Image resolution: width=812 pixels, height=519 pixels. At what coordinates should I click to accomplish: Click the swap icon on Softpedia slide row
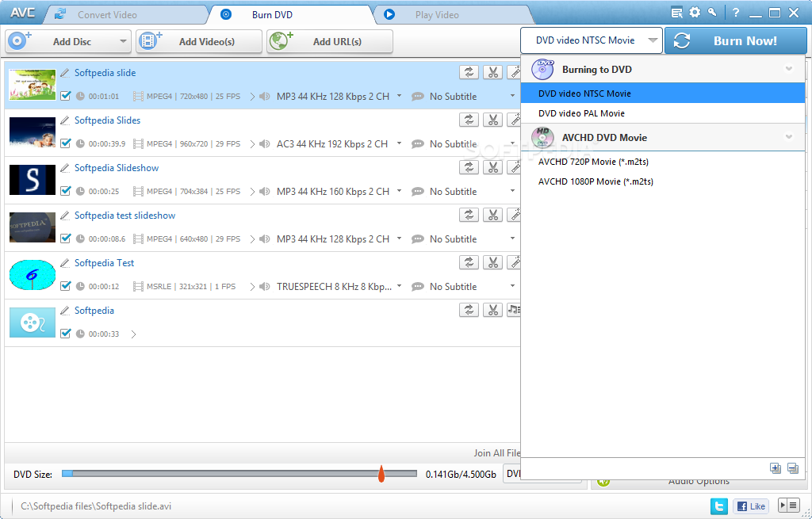click(469, 72)
